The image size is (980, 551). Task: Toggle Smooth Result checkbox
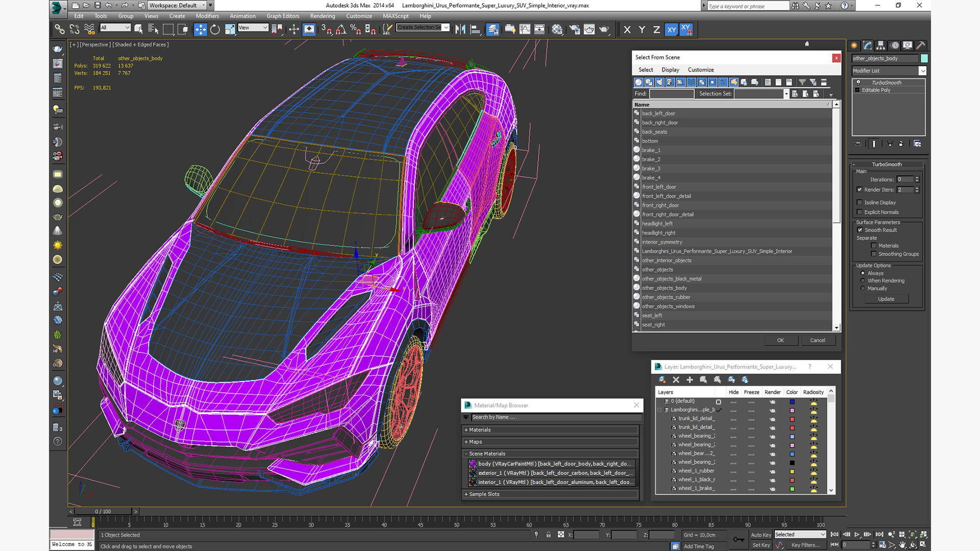[x=860, y=230]
